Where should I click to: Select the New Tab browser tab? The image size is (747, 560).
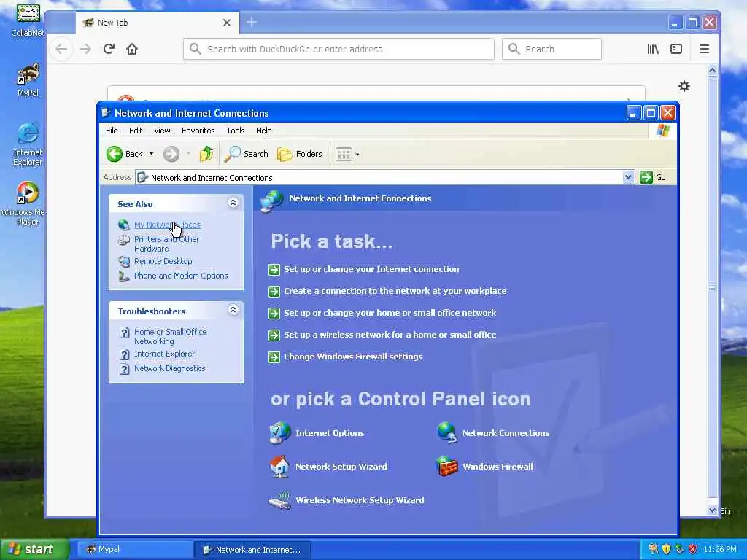point(158,23)
